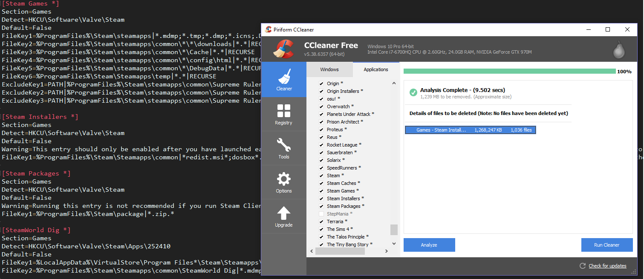Image resolution: width=644 pixels, height=279 pixels.
Task: Uncheck the Steam Installers * checkbox
Action: tap(321, 198)
